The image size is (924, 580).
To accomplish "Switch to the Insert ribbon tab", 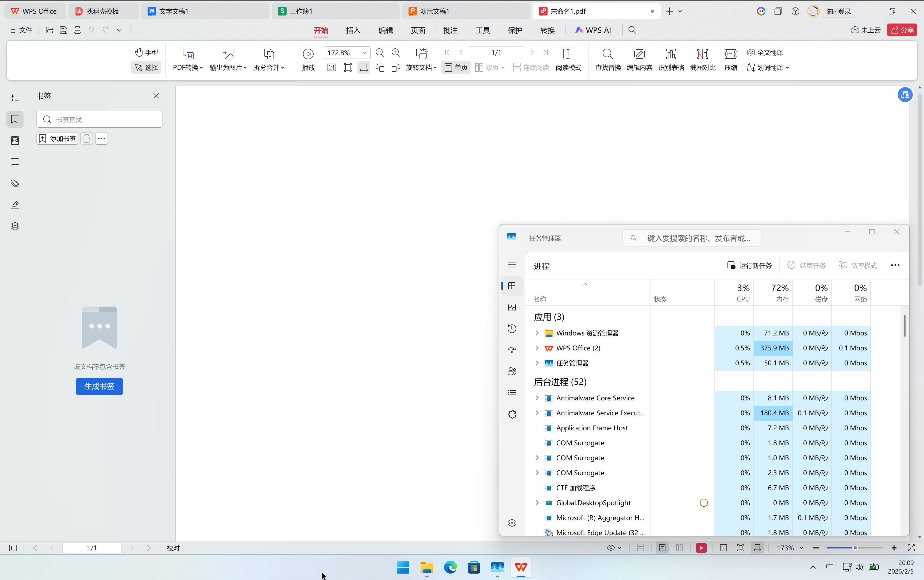I will (x=353, y=30).
